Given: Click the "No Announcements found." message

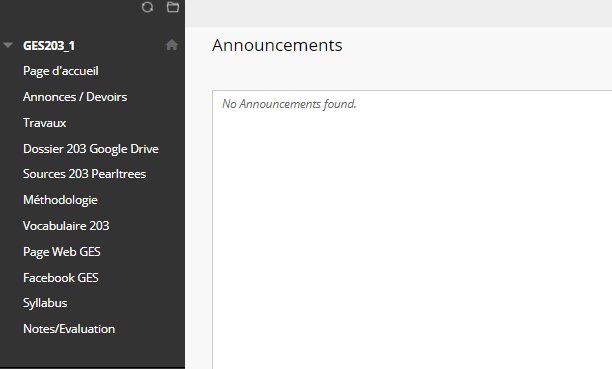Looking at the screenshot, I should [x=289, y=104].
